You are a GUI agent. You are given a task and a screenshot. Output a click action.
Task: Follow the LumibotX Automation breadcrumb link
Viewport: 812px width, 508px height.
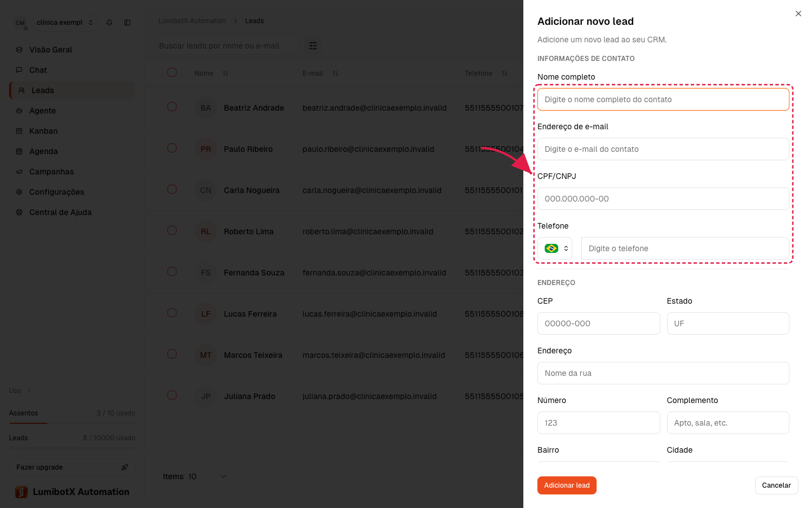(192, 21)
